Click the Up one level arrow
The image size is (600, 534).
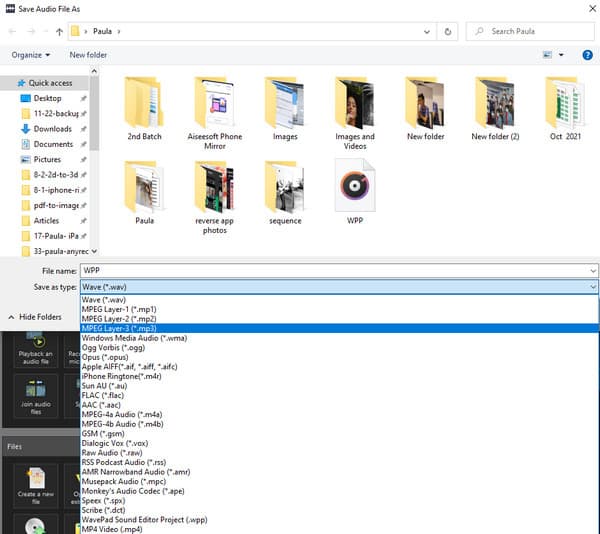[x=59, y=32]
